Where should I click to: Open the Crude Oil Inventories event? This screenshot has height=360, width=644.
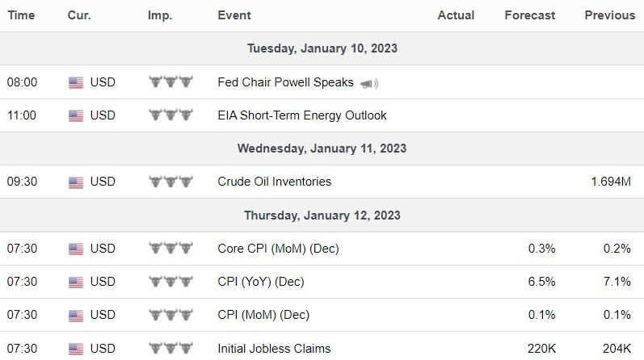[275, 182]
